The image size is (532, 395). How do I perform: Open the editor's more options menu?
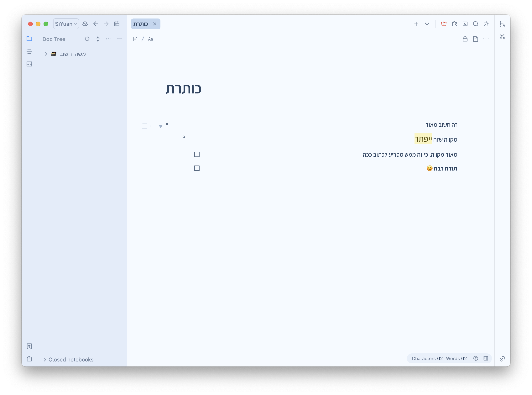pyautogui.click(x=486, y=39)
